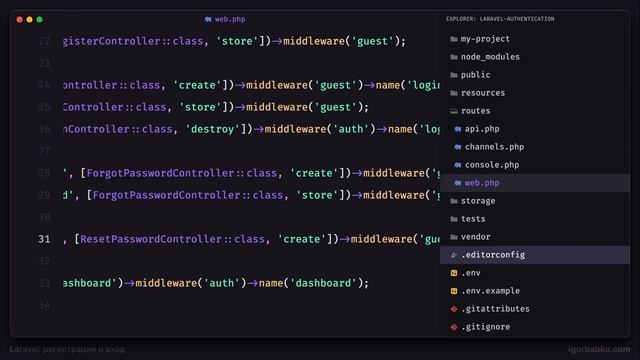This screenshot has width=640, height=360.
Task: Click the red close window button
Action: point(20,19)
